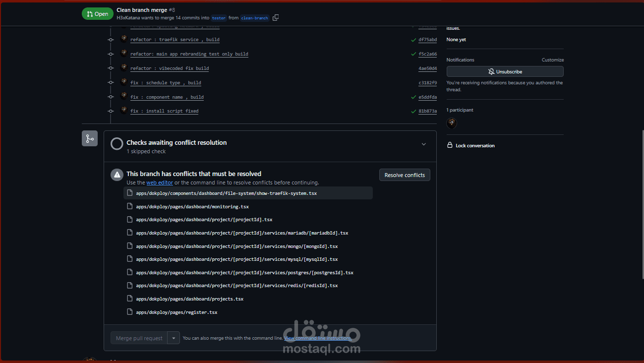Click the file name services/postgres/[postgresId].tsx
This screenshot has height=363, width=644.
245,273
